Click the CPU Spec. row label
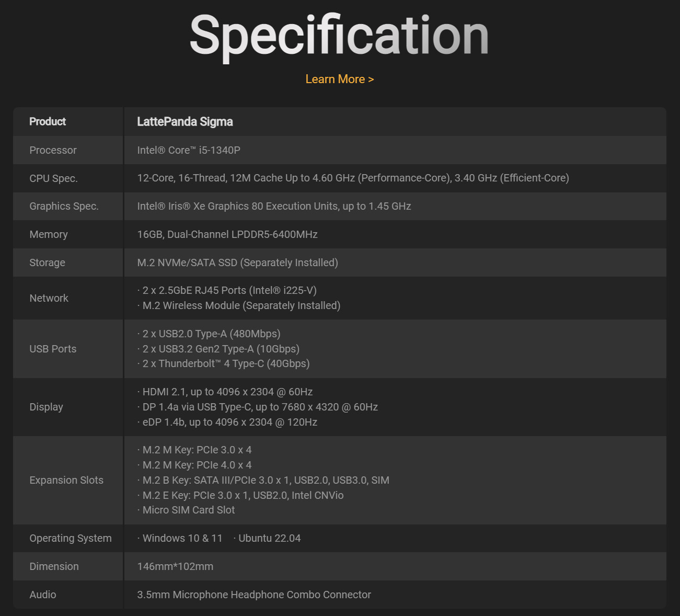This screenshot has width=680, height=616. [x=53, y=178]
